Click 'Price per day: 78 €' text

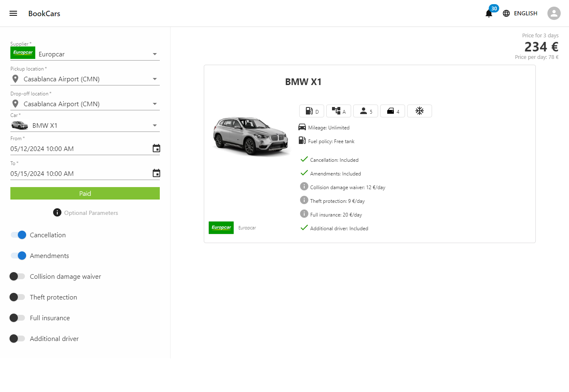tap(537, 57)
